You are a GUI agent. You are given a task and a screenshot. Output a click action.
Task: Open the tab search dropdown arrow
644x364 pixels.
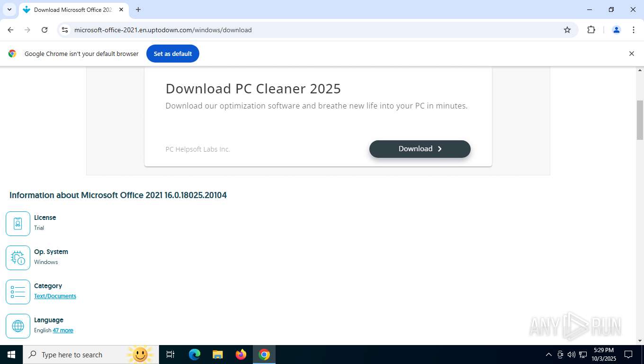(9, 9)
